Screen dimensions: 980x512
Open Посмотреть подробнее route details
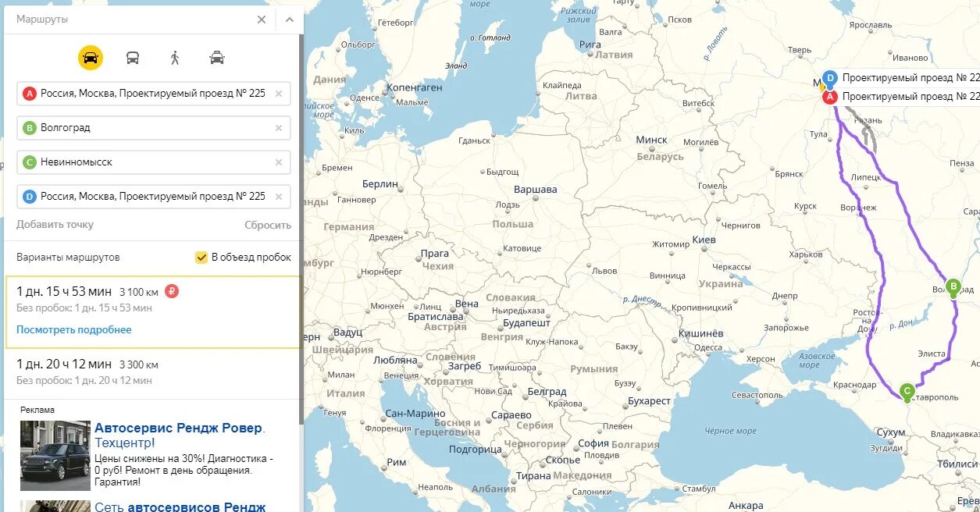[x=74, y=330]
